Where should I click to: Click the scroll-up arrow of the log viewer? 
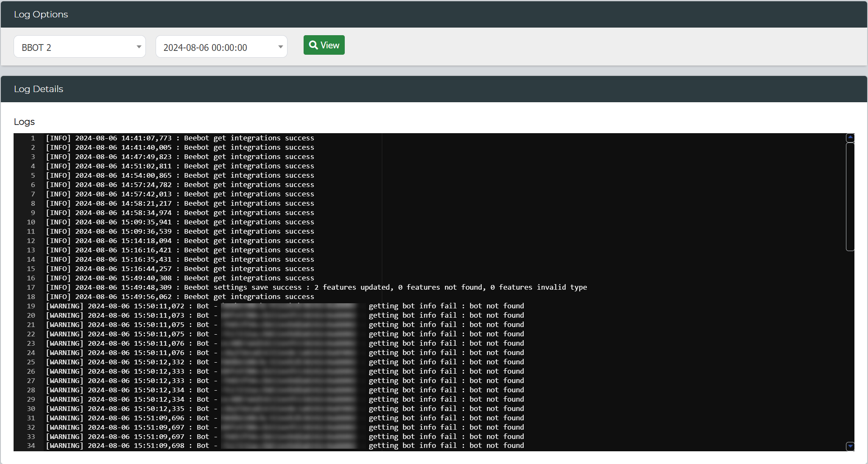(850, 137)
